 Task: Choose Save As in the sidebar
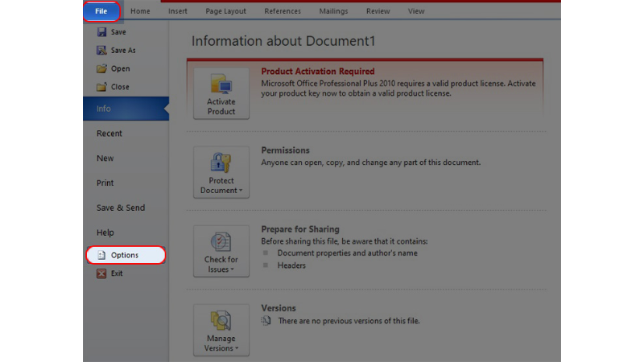[123, 50]
